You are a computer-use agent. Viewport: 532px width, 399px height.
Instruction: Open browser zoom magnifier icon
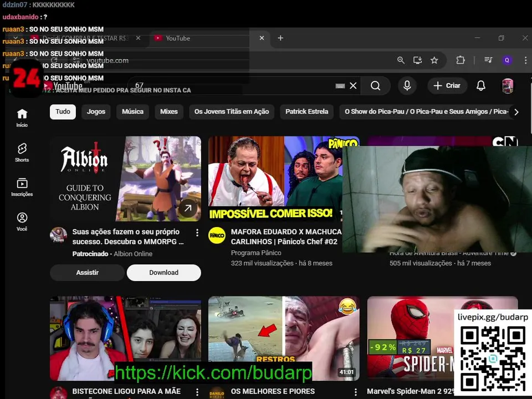tap(401, 60)
